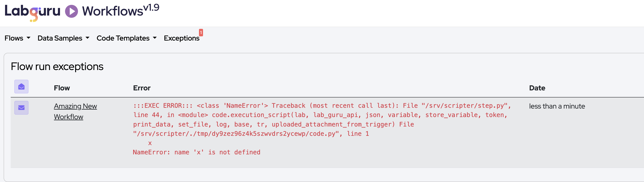
Task: Click the envelope icon on the exception row
Action: pyautogui.click(x=21, y=108)
